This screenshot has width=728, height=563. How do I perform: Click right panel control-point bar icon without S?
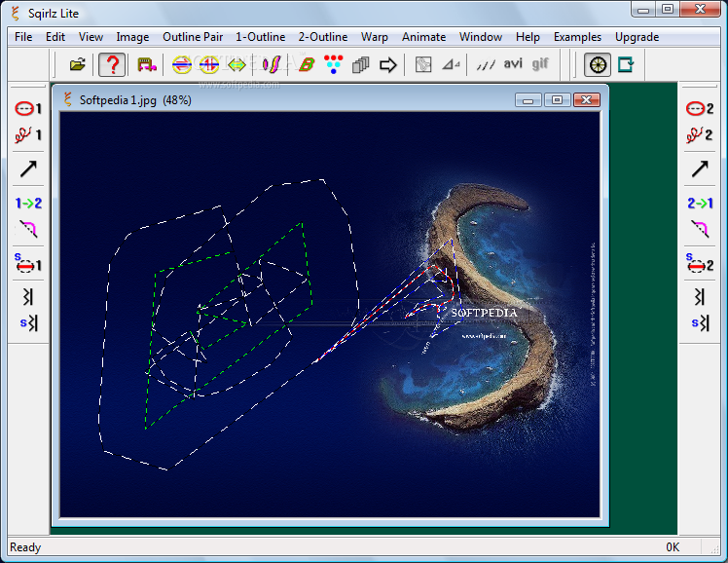click(700, 297)
